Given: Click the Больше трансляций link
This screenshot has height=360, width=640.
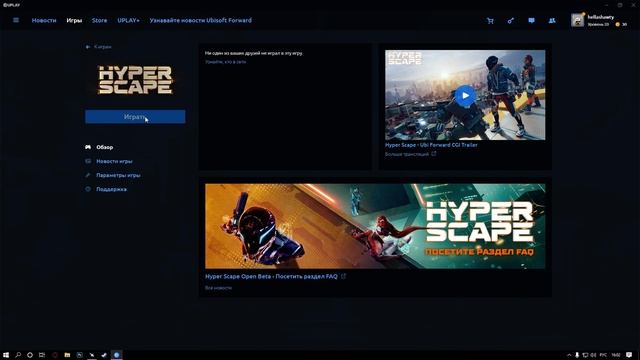Looking at the screenshot, I should (407, 154).
